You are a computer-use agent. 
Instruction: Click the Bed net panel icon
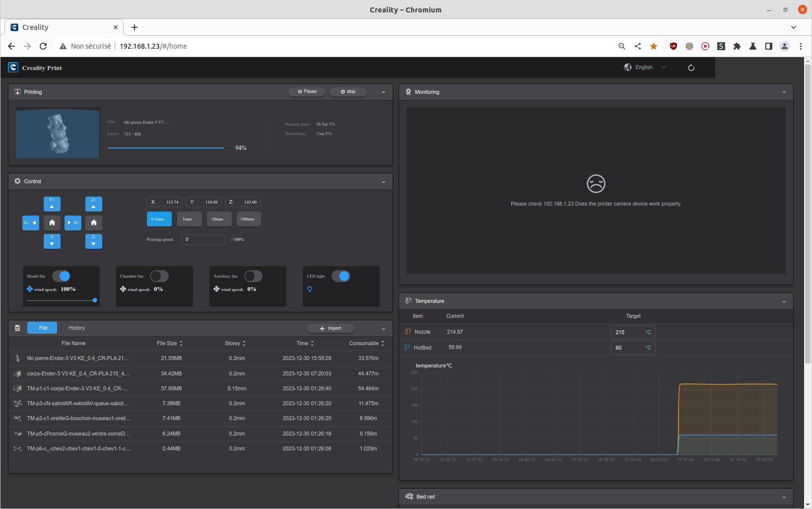(409, 497)
